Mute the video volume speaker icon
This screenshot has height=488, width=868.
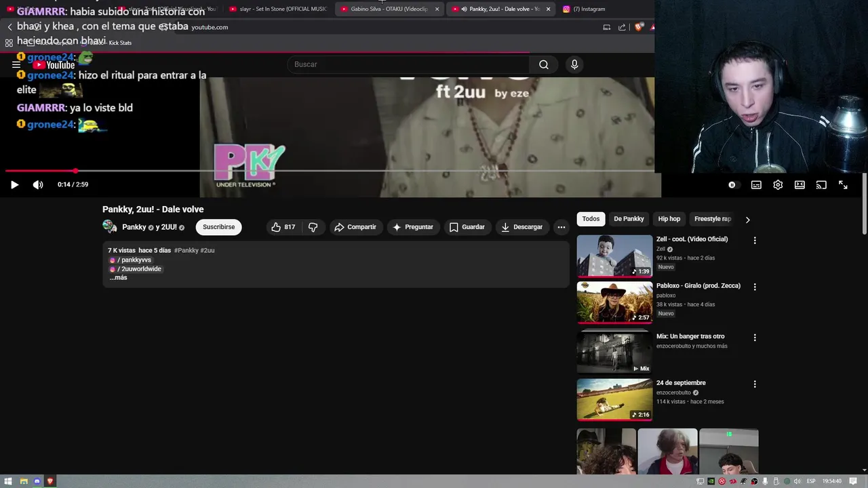click(x=38, y=185)
